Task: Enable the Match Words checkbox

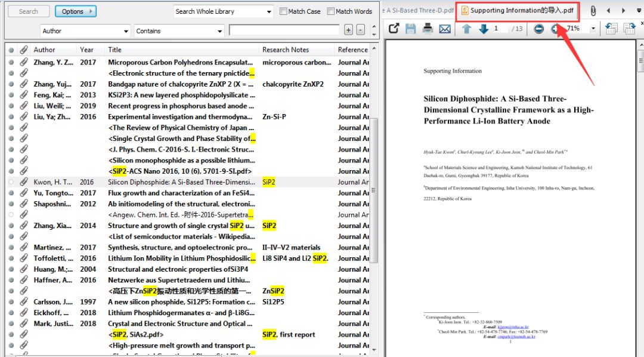Action: point(330,11)
